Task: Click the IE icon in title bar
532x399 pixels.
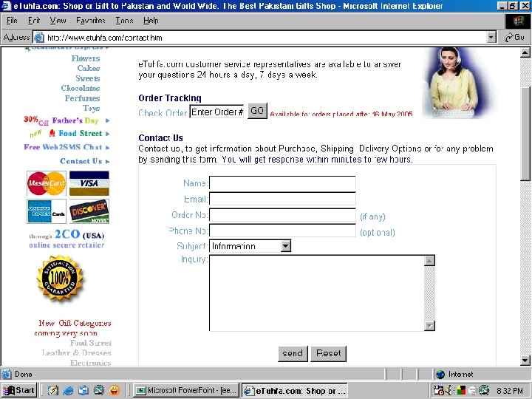Action: coord(6,6)
